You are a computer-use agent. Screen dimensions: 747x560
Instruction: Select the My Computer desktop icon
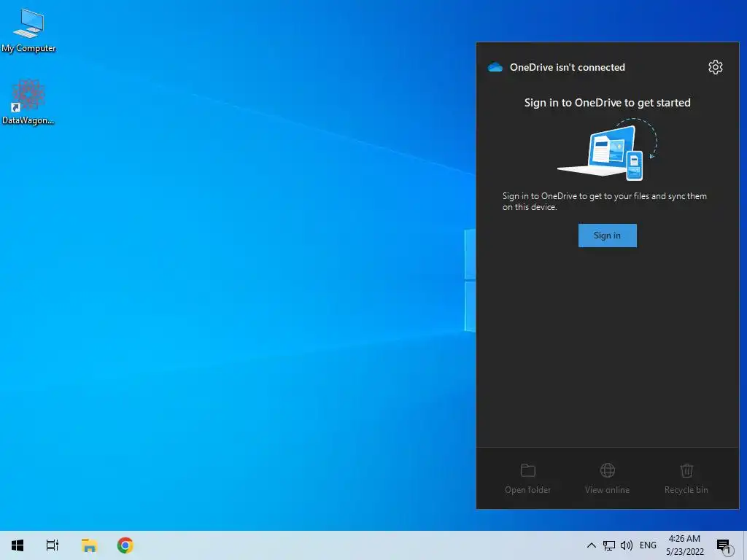pyautogui.click(x=28, y=31)
